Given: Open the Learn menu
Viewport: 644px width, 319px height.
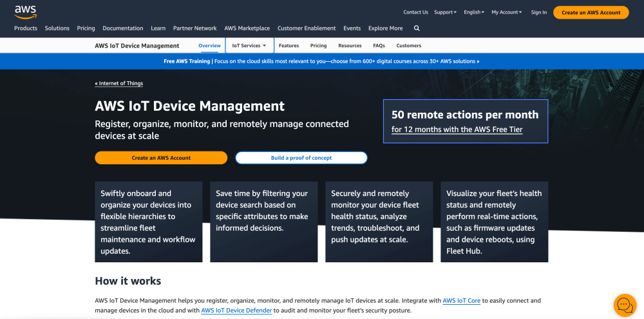Looking at the screenshot, I should click(158, 28).
